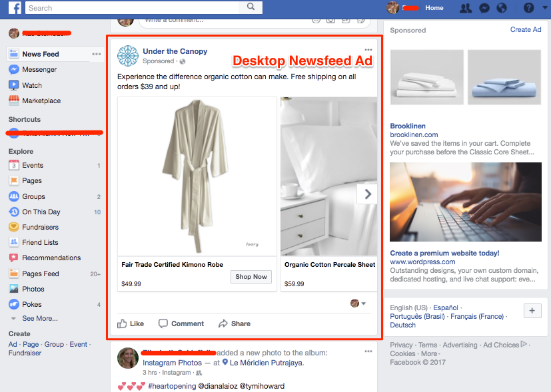
Task: Click the search magnifier button
Action: pyautogui.click(x=251, y=7)
